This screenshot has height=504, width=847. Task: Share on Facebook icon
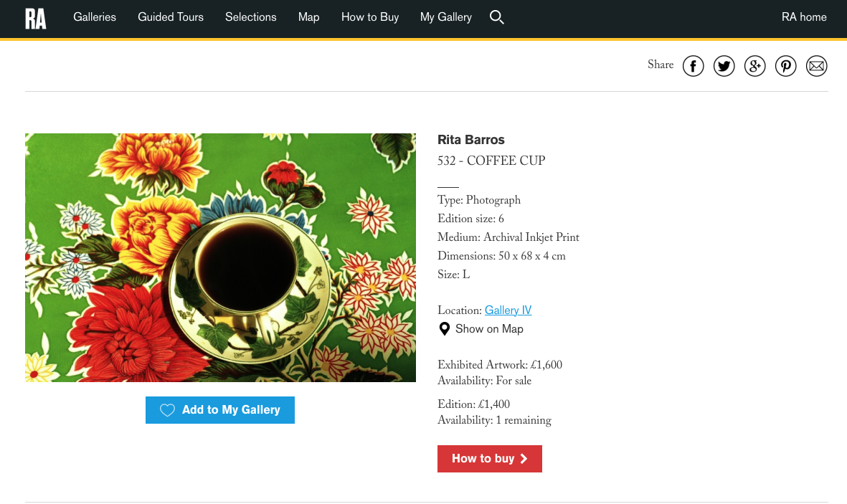tap(693, 66)
